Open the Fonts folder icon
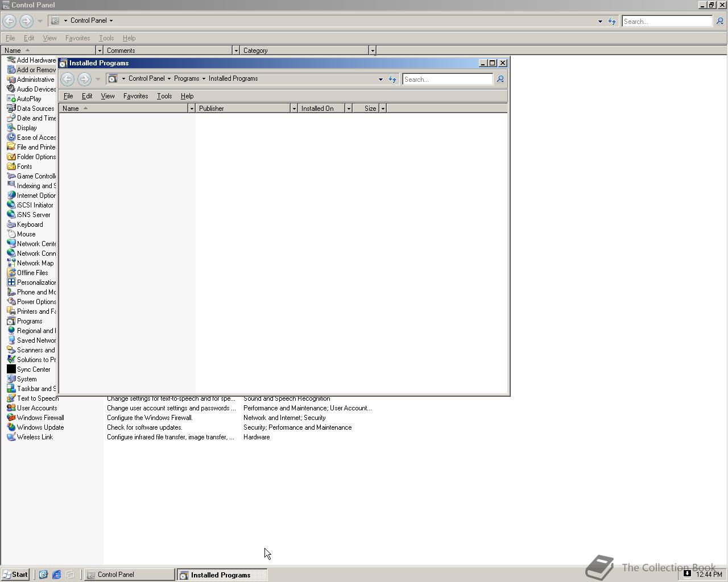Image resolution: width=728 pixels, height=582 pixels. (x=11, y=167)
